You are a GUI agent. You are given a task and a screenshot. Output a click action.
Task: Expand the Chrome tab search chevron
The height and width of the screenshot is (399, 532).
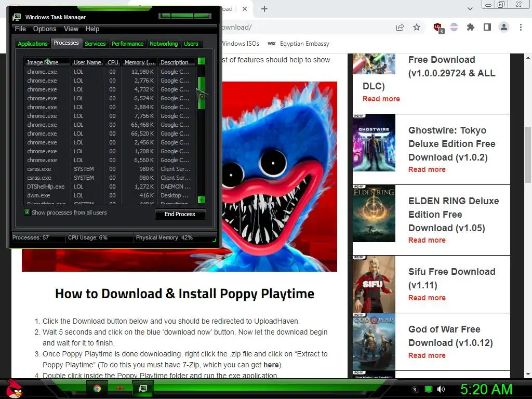point(470,9)
